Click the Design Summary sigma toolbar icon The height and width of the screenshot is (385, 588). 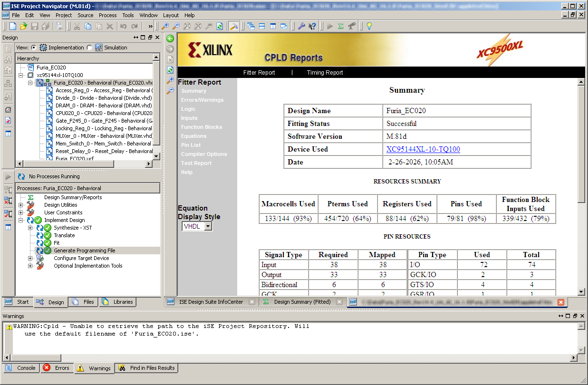[341, 26]
